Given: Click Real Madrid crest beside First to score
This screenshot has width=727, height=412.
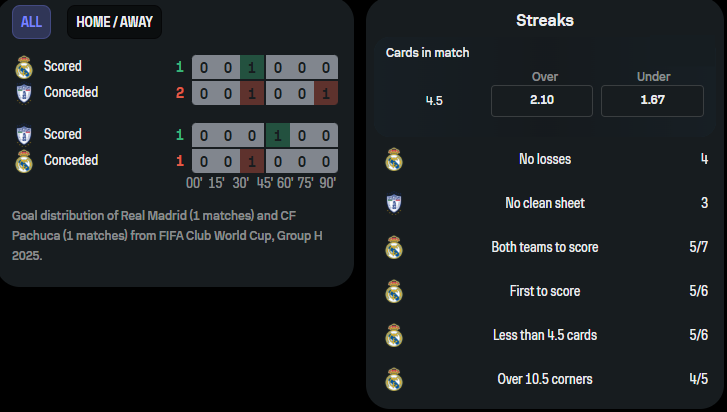Looking at the screenshot, I should pyautogui.click(x=394, y=292).
